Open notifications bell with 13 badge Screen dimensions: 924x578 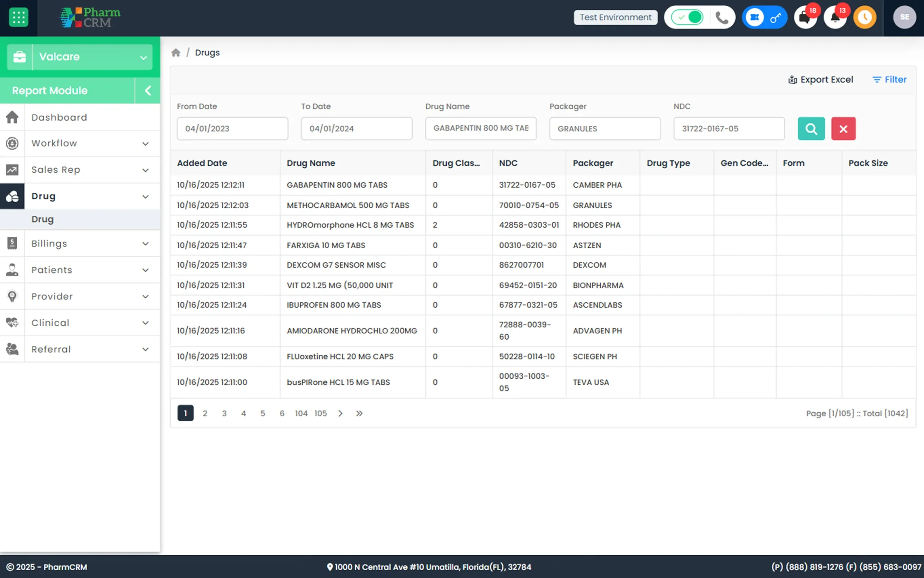(x=835, y=17)
